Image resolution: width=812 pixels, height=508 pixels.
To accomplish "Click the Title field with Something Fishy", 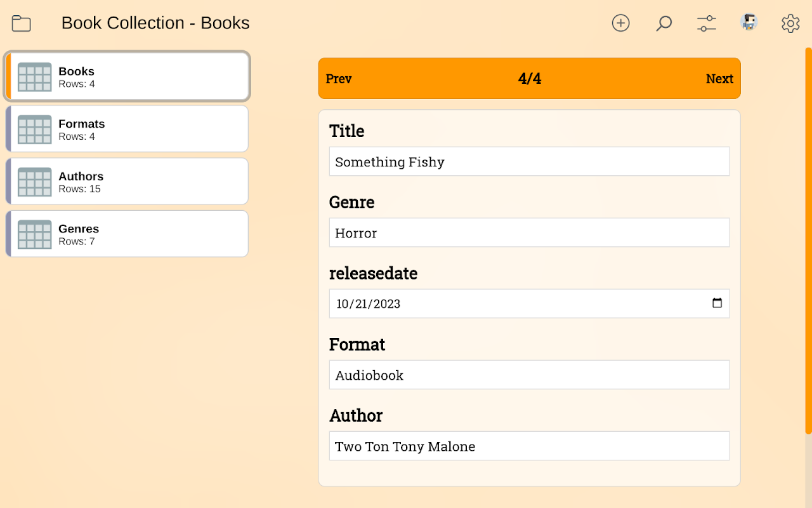I will pyautogui.click(x=529, y=161).
